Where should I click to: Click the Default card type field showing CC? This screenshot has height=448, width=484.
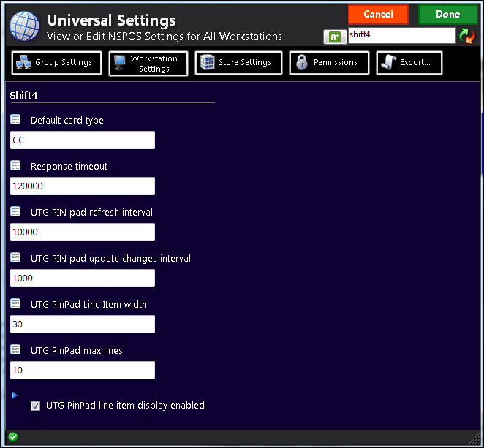83,140
